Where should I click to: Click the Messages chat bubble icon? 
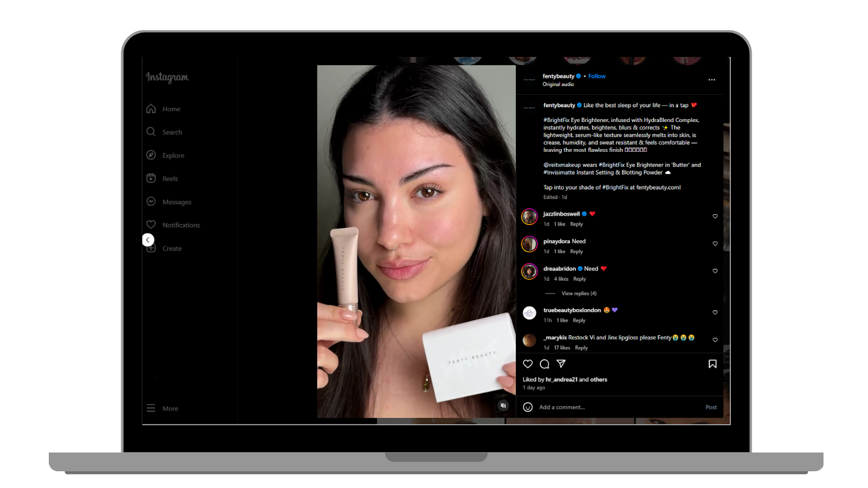pyautogui.click(x=151, y=201)
